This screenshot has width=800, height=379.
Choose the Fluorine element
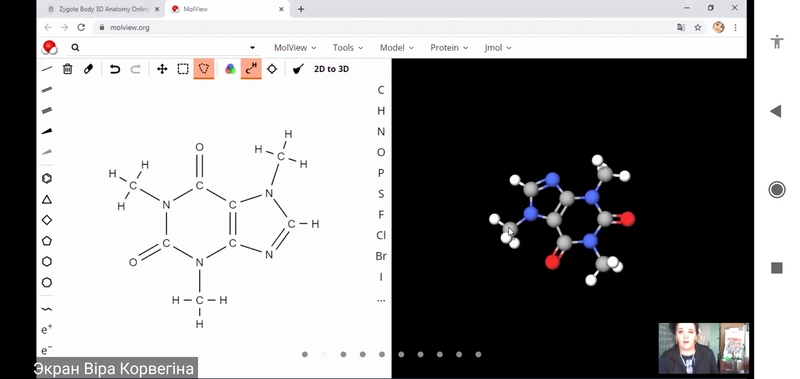381,215
